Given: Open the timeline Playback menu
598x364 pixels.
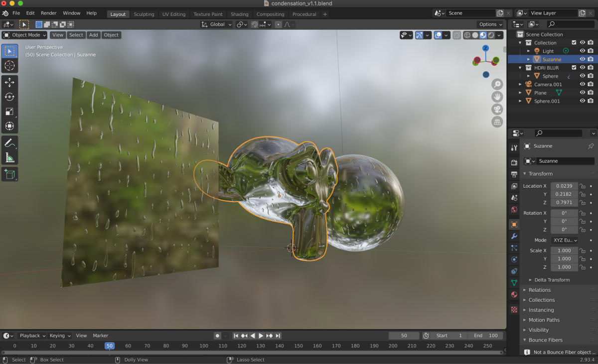Looking at the screenshot, I should pyautogui.click(x=32, y=336).
